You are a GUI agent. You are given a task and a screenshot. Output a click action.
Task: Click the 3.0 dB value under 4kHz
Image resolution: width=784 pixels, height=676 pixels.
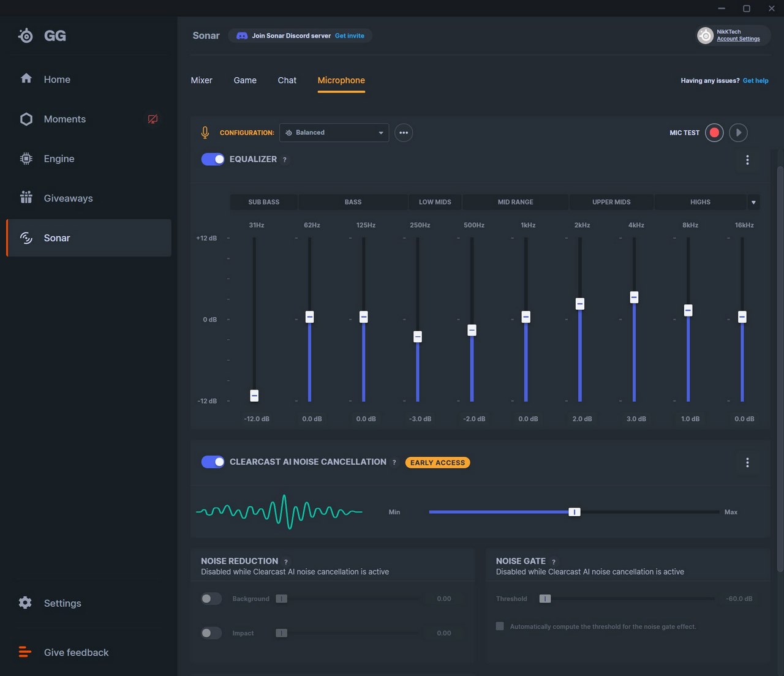(636, 419)
